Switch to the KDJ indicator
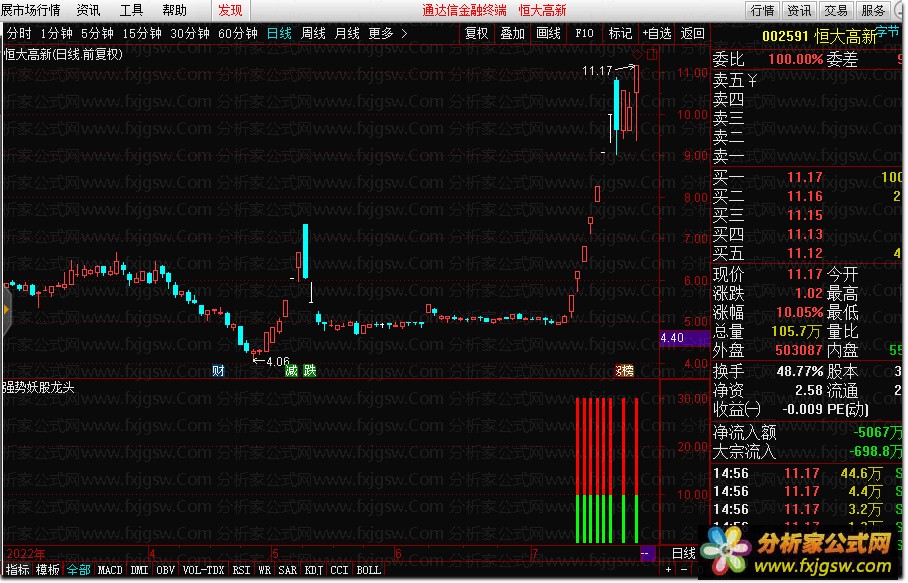Viewport: 908px width, 583px height. pos(314,570)
